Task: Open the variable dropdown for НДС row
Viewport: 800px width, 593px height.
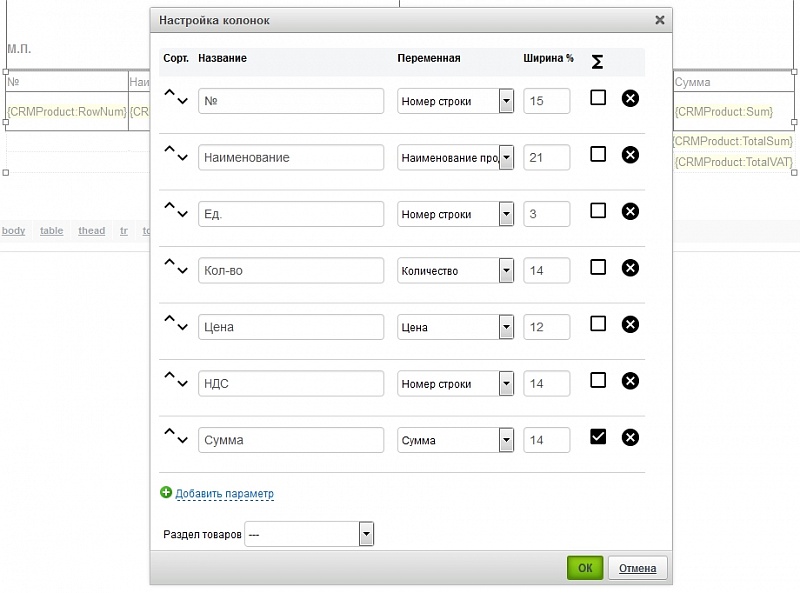Action: coord(506,384)
